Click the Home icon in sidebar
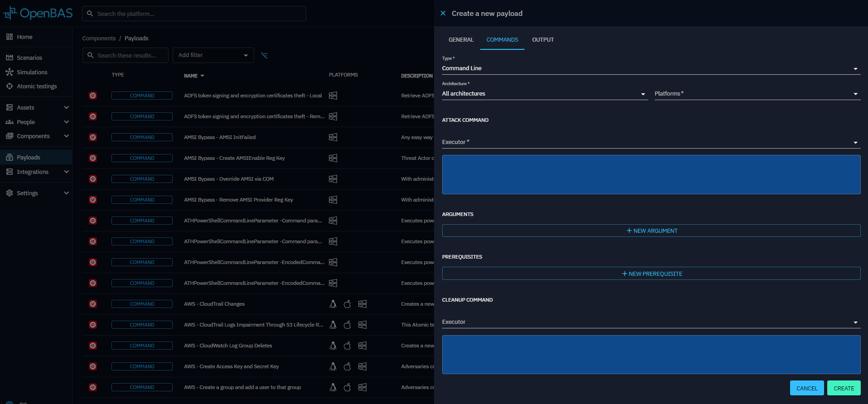The height and width of the screenshot is (404, 868). point(10,37)
